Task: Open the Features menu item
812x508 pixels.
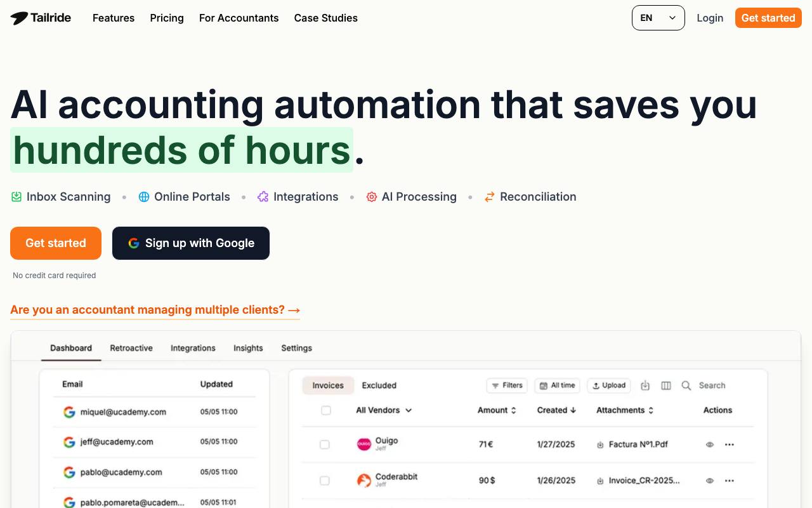Action: click(114, 18)
